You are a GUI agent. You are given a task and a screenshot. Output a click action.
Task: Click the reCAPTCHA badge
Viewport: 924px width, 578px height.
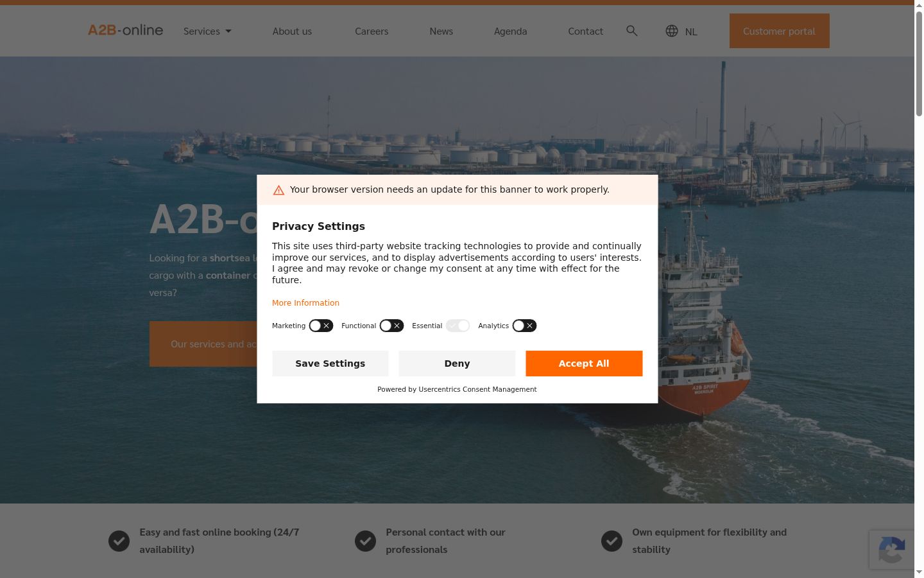[x=892, y=550]
